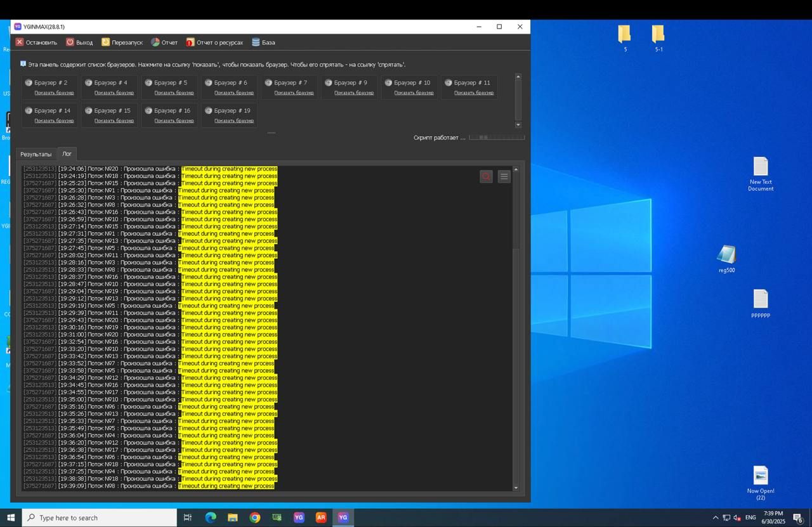Select the Лог tab
This screenshot has width=812, height=527.
pos(67,153)
